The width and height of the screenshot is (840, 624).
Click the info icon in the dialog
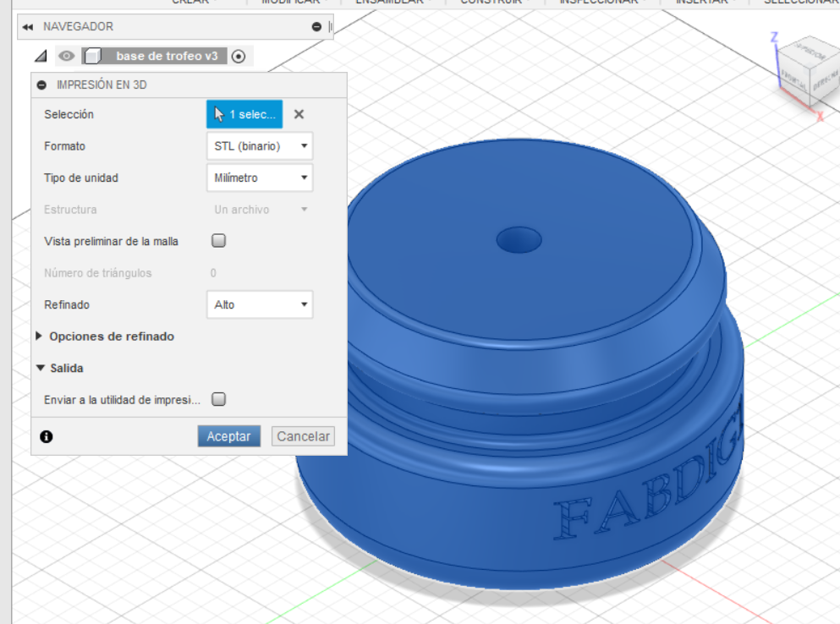click(x=47, y=436)
